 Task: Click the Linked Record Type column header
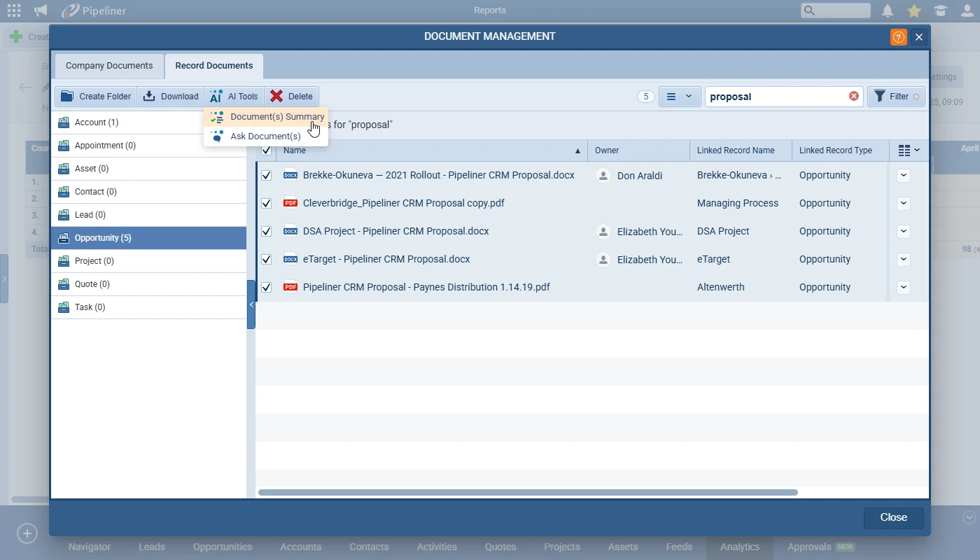click(x=840, y=150)
